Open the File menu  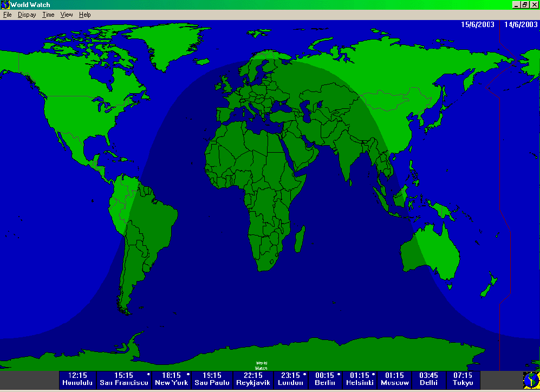click(x=8, y=15)
